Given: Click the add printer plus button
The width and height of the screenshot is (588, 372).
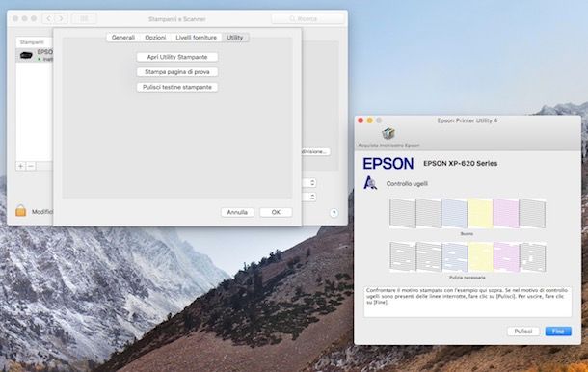Looking at the screenshot, I should pyautogui.click(x=21, y=166).
